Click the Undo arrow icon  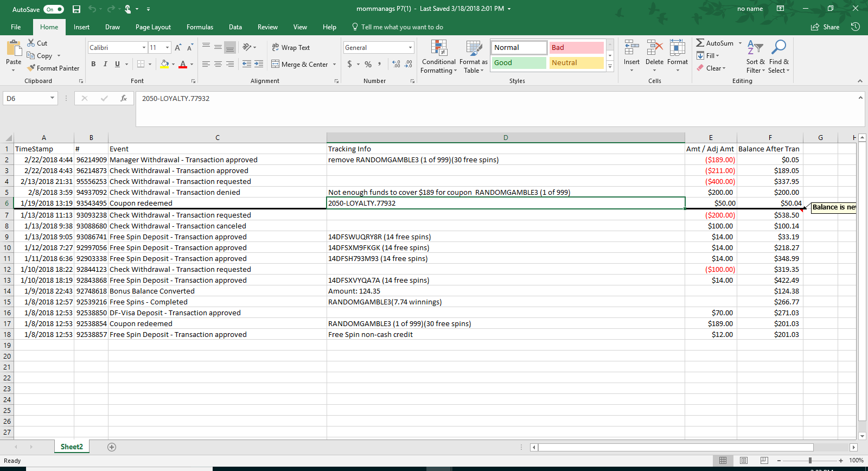click(92, 9)
